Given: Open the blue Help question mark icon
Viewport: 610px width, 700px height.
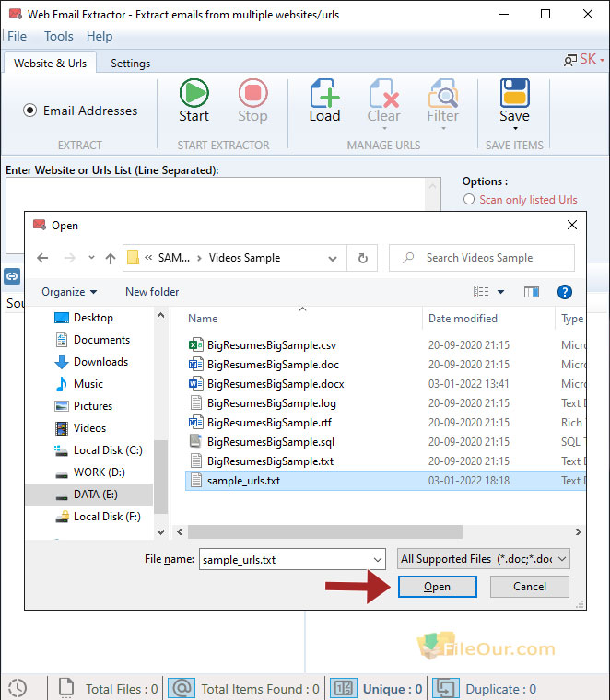Looking at the screenshot, I should click(565, 292).
